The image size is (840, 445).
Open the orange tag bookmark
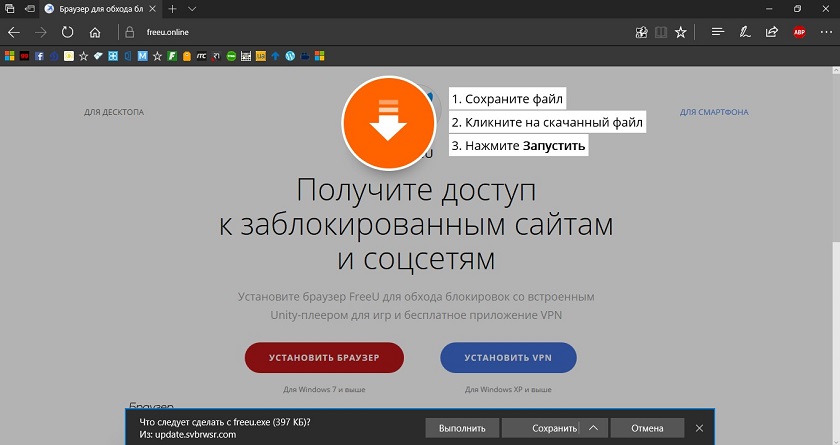click(x=186, y=56)
